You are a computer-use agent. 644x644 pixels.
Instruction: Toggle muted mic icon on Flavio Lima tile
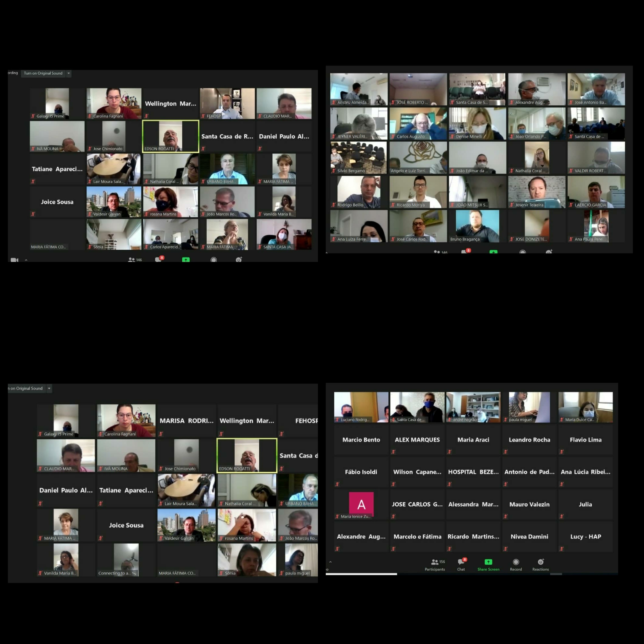(x=562, y=452)
